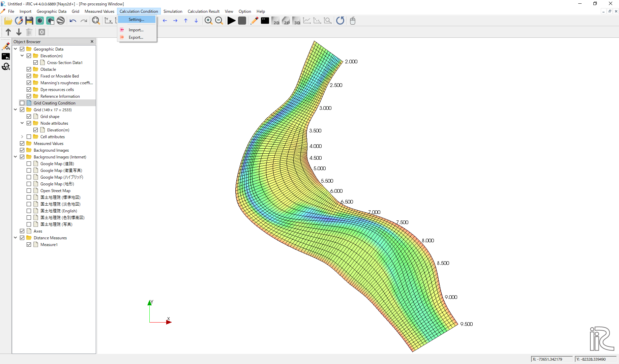Image resolution: width=619 pixels, height=364 pixels.
Task: Click the fit view magnifier icon
Action: click(96, 21)
